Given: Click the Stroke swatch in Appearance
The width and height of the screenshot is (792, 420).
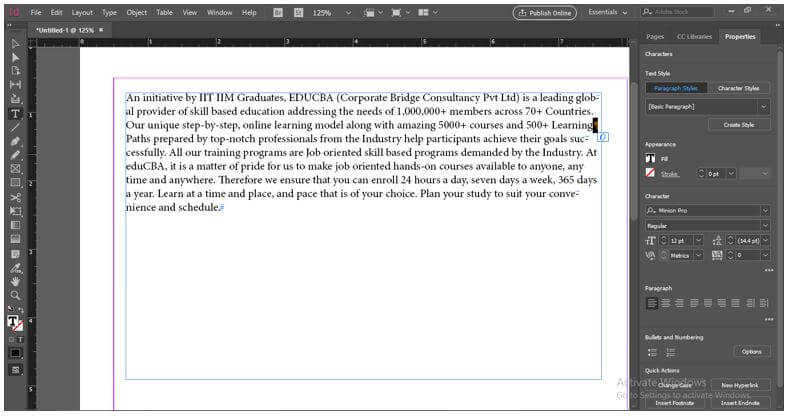Looking at the screenshot, I should [x=650, y=173].
